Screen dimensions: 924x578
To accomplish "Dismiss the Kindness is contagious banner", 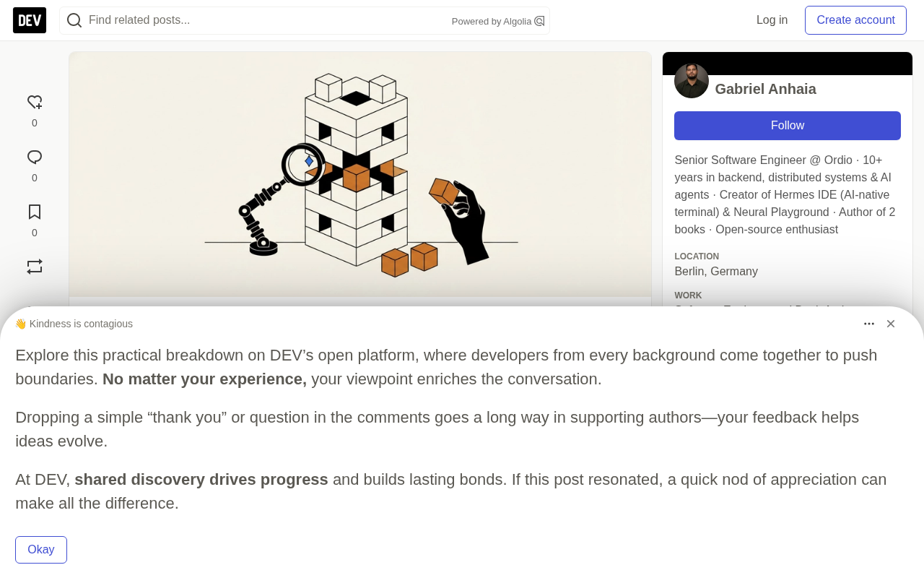I will (x=891, y=324).
